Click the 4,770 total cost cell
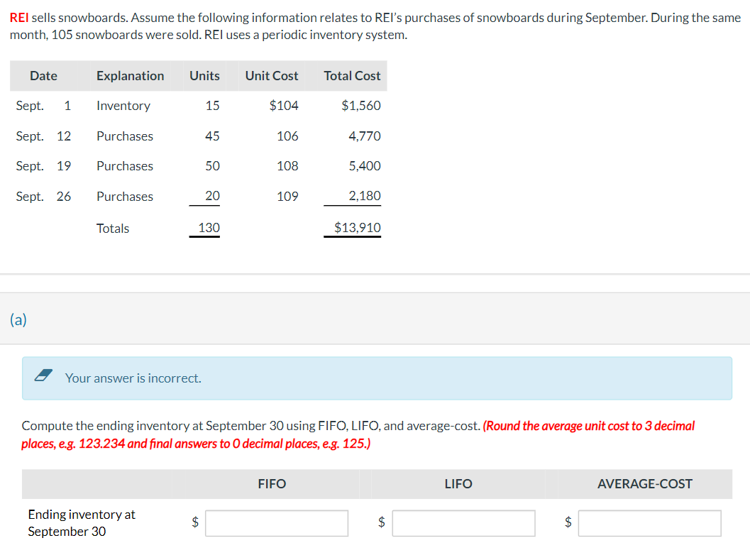This screenshot has height=560, width=750. [x=365, y=136]
